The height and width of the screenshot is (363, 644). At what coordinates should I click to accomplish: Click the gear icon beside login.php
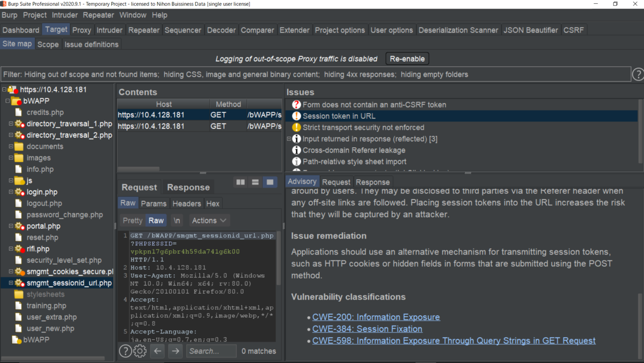[20, 192]
